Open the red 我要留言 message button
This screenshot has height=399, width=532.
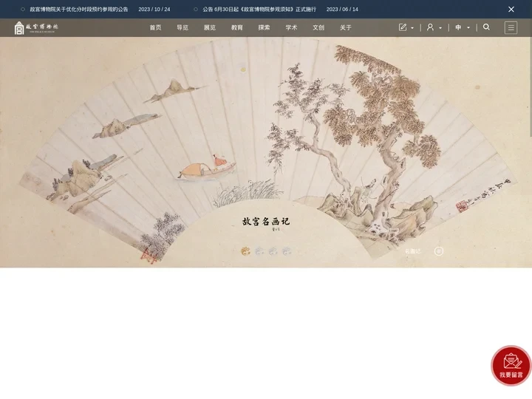[x=511, y=366]
